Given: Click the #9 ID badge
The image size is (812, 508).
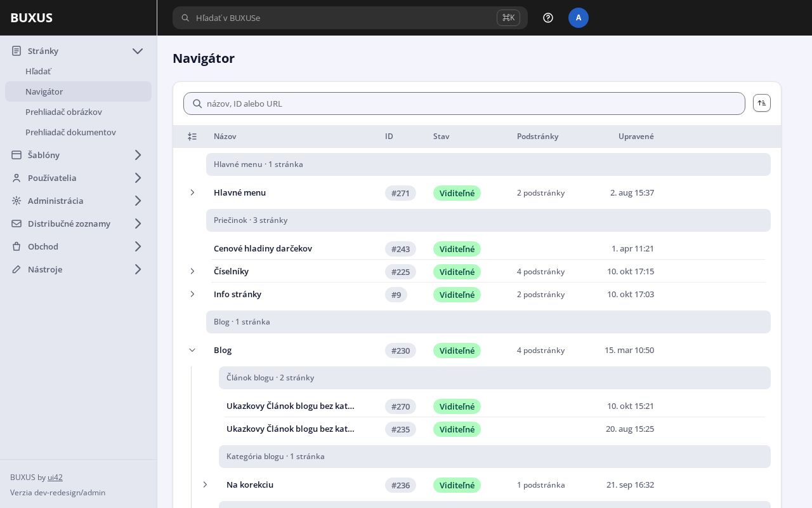Looking at the screenshot, I should click(x=396, y=295).
